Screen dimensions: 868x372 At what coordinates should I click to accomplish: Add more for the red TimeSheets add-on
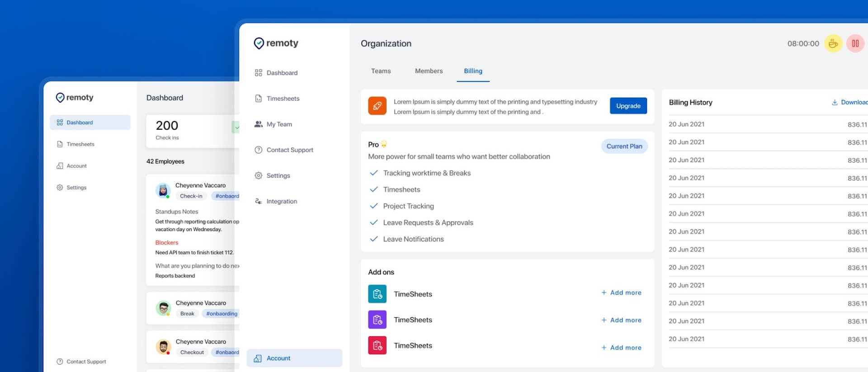point(621,348)
